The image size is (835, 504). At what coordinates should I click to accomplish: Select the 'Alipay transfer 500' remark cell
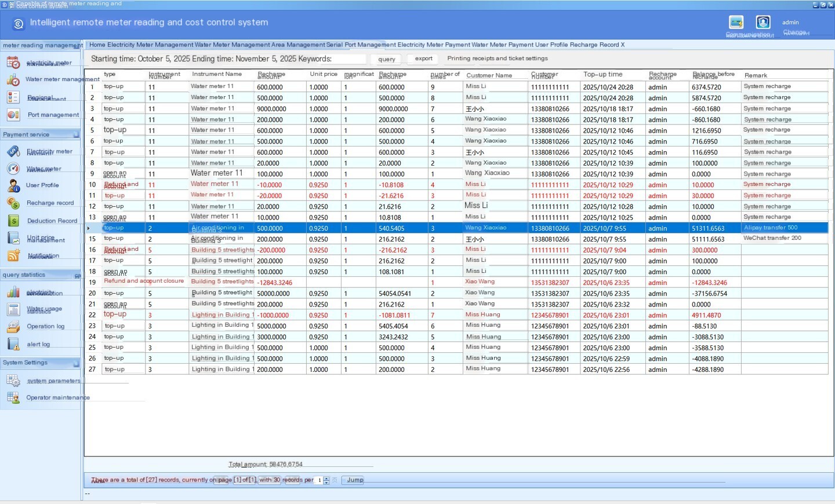pos(785,228)
